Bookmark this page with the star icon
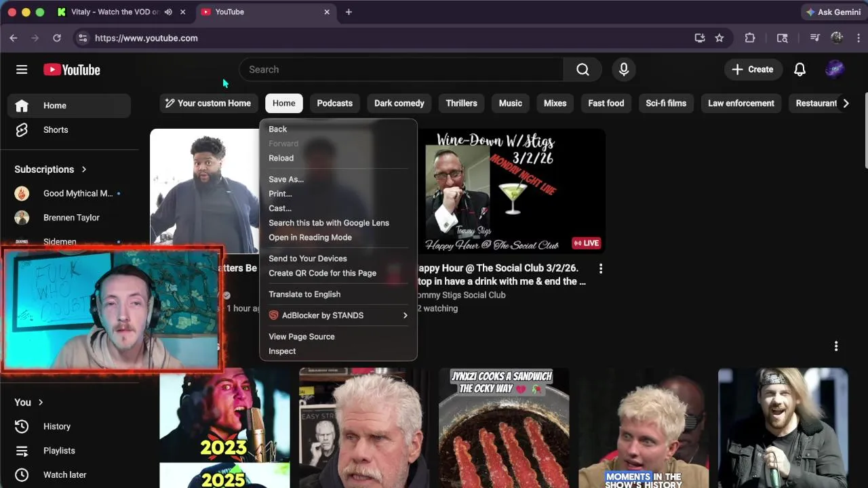This screenshot has height=488, width=868. tap(719, 38)
